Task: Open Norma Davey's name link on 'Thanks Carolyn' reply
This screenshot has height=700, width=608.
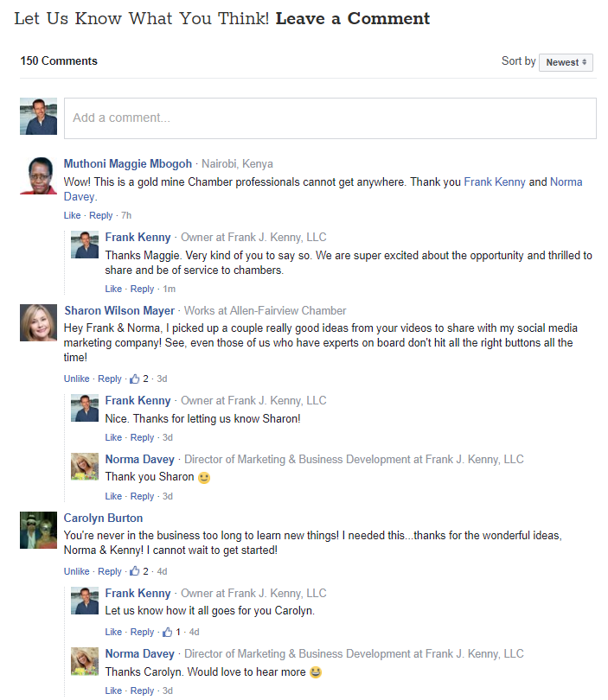Action: [x=139, y=654]
